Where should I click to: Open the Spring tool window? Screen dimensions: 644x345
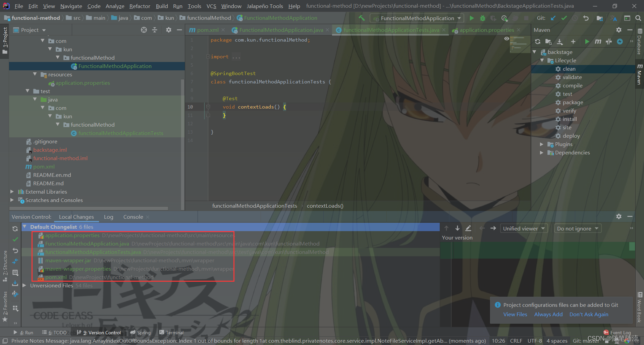point(140,333)
